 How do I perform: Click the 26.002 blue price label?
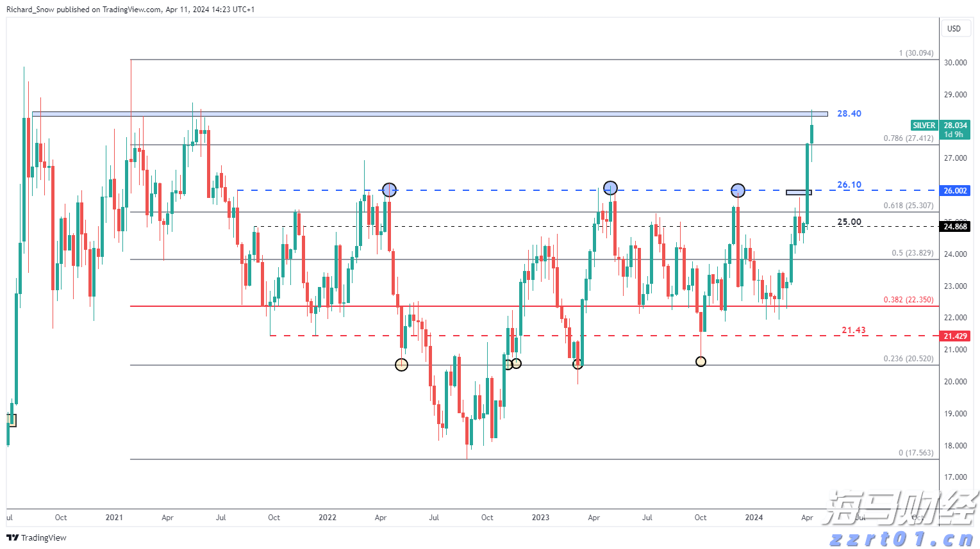pos(954,190)
